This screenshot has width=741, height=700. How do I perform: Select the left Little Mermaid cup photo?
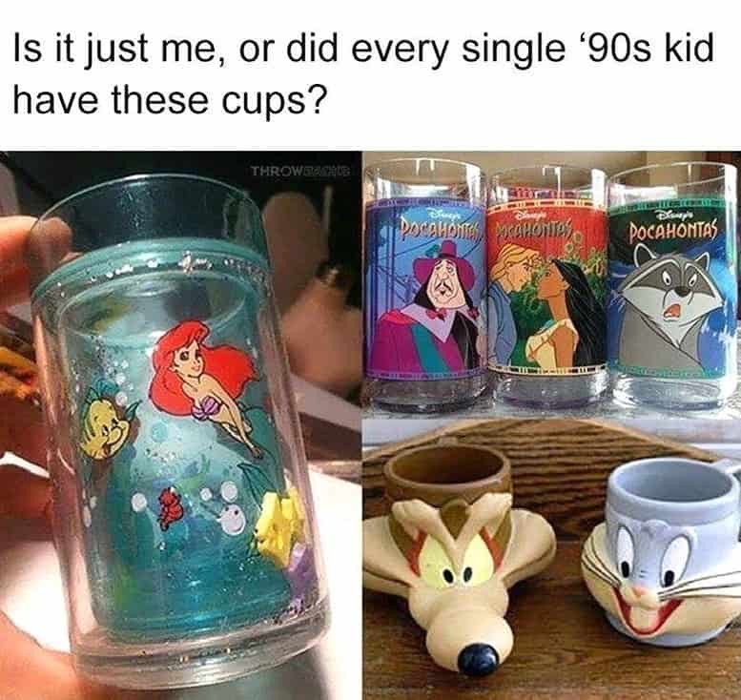pos(179,425)
